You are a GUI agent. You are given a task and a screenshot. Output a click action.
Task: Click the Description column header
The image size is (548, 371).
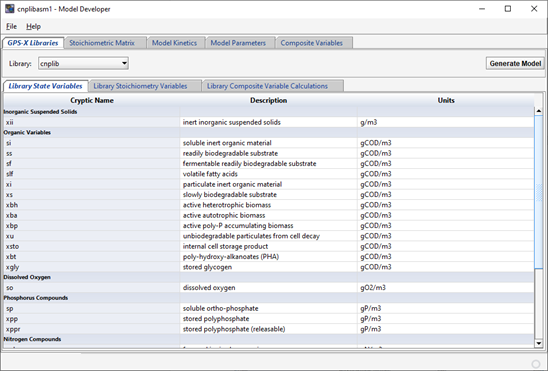(268, 100)
